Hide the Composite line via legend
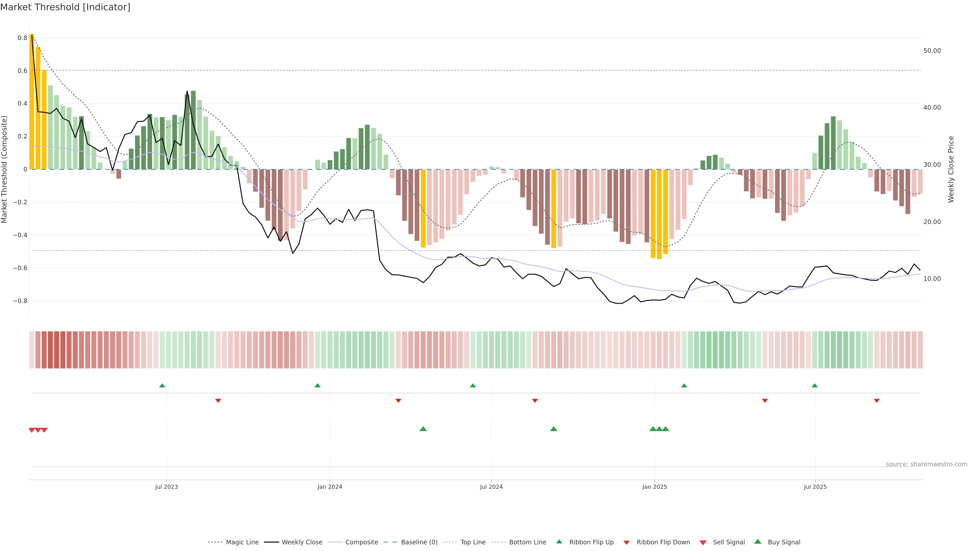The height and width of the screenshot is (551, 980). tap(361, 542)
